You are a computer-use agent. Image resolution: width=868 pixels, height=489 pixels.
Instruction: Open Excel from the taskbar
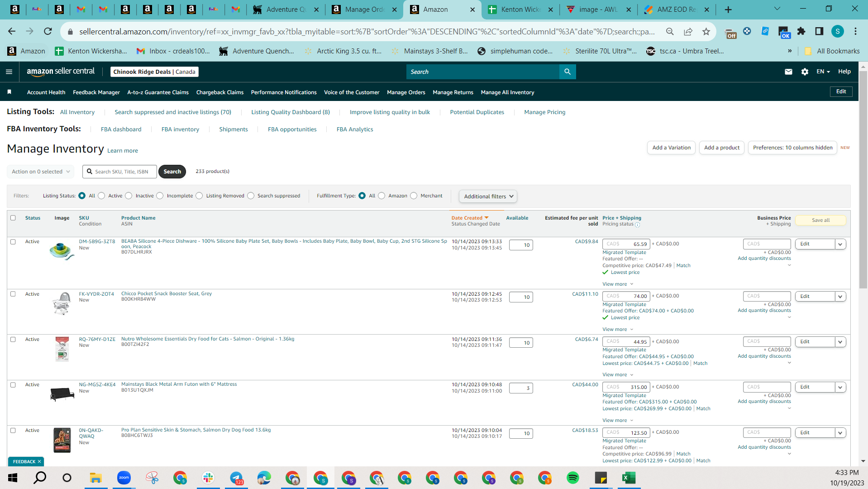(629, 478)
